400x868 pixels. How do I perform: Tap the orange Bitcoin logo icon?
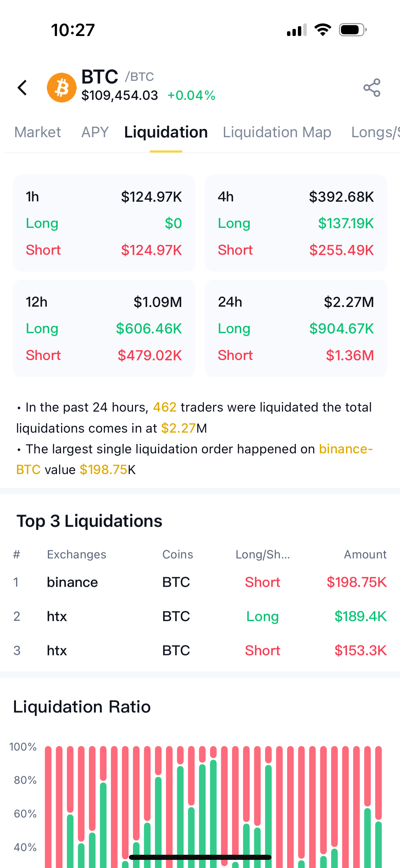(62, 88)
